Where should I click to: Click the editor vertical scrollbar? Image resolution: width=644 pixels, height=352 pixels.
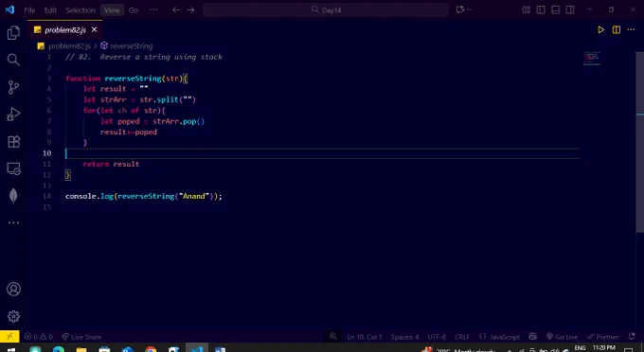(x=640, y=142)
